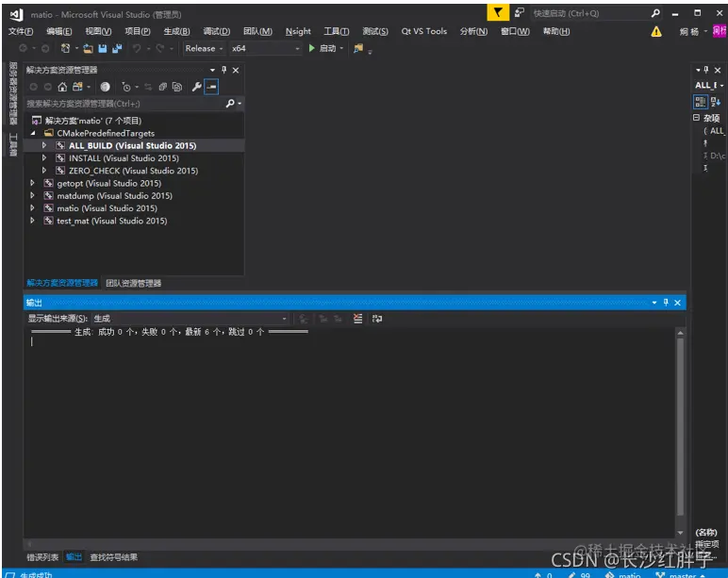Click the Solution Explorer search magnifier icon
The height and width of the screenshot is (578, 728).
(x=230, y=104)
